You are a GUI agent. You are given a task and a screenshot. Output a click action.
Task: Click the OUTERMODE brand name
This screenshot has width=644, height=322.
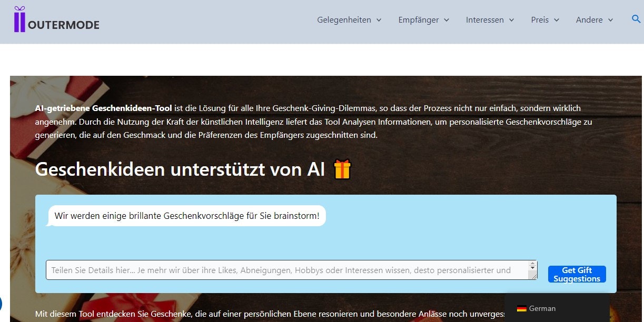click(x=64, y=25)
